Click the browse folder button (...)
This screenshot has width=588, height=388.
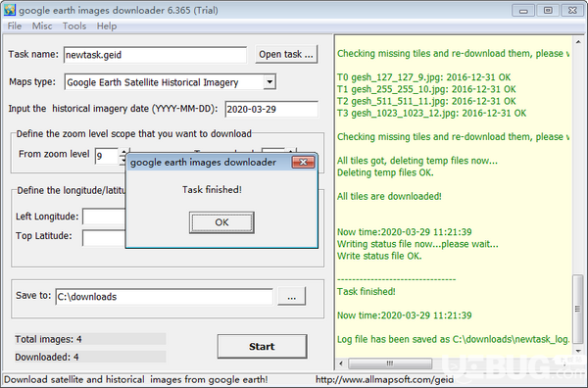[291, 296]
